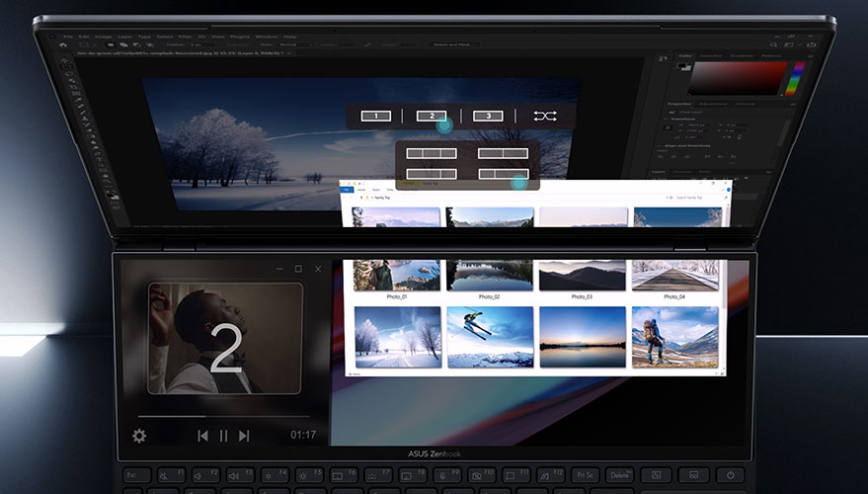Choose screen 1 in the window switcher
The width and height of the screenshot is (868, 494).
375,116
